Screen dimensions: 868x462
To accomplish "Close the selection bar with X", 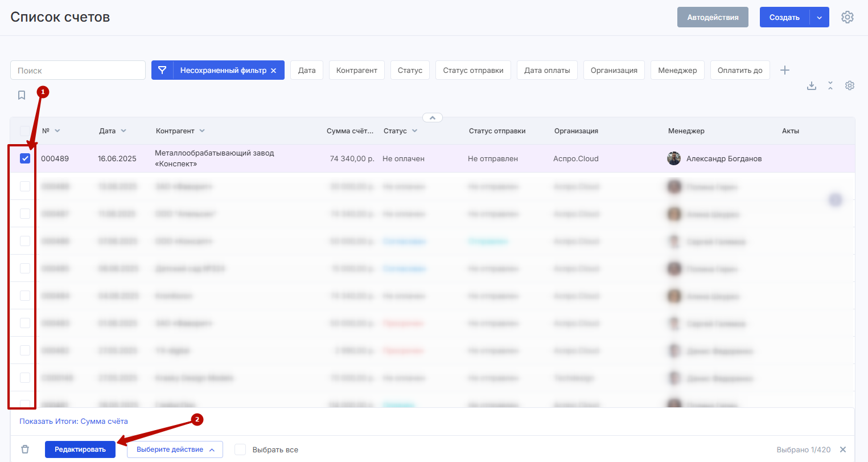I will tap(843, 449).
